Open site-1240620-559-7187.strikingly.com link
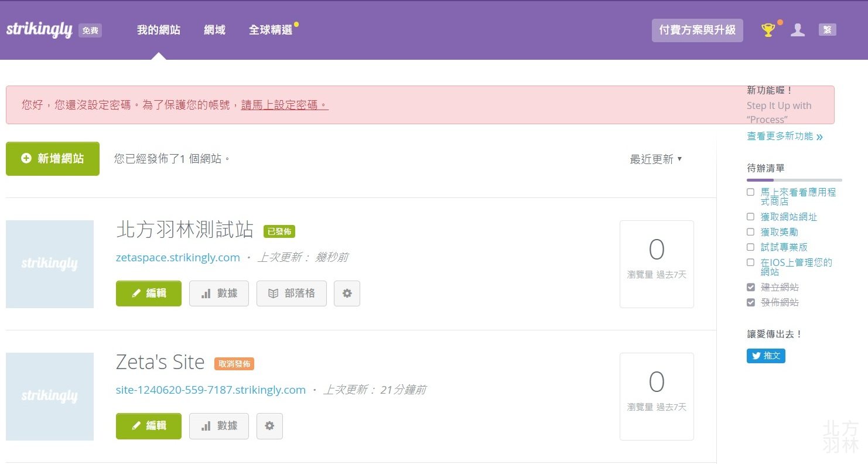 pos(211,390)
